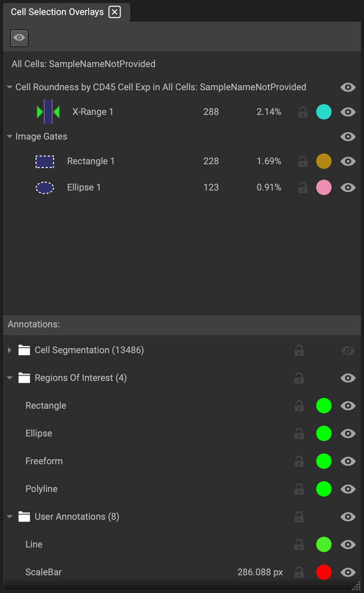Toggle lock on the Freeform region
Viewport: 364px width, 593px height.
coord(299,462)
